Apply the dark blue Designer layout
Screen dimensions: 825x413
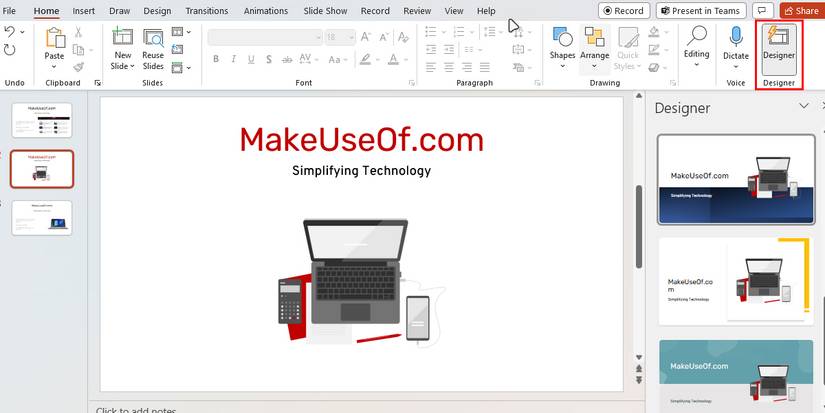tap(736, 179)
